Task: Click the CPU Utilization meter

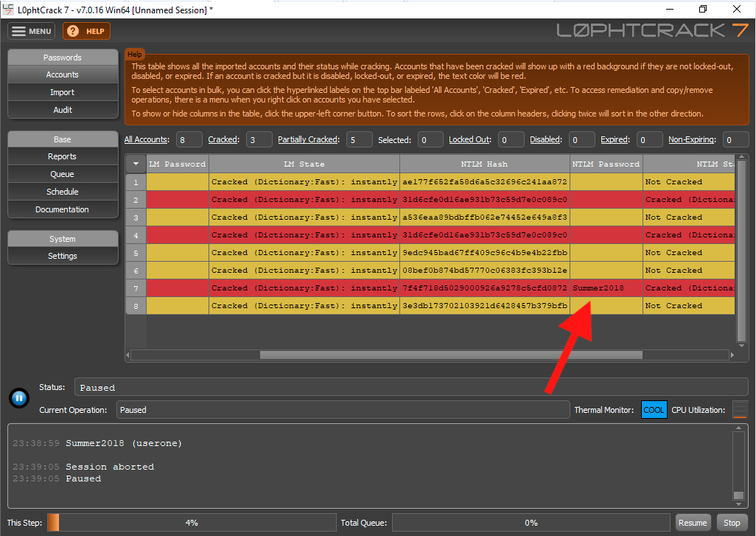Action: click(740, 410)
